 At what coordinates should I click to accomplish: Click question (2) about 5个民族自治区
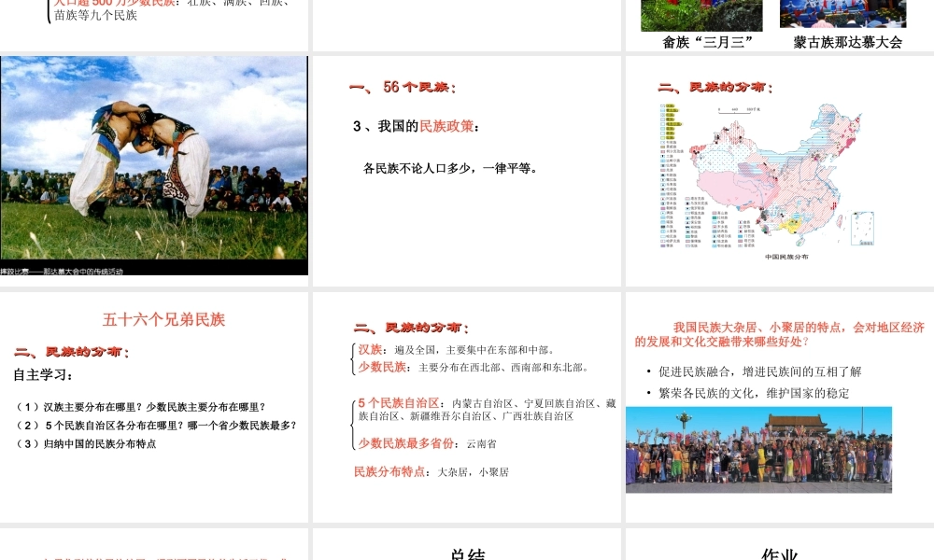pyautogui.click(x=156, y=426)
